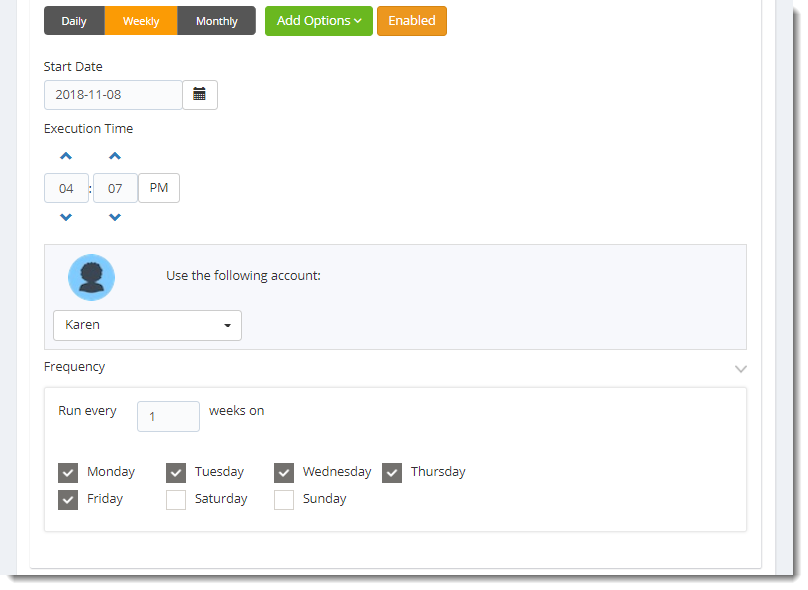Collapse the Frequency section chevron
This screenshot has height=590, width=808.
[740, 368]
